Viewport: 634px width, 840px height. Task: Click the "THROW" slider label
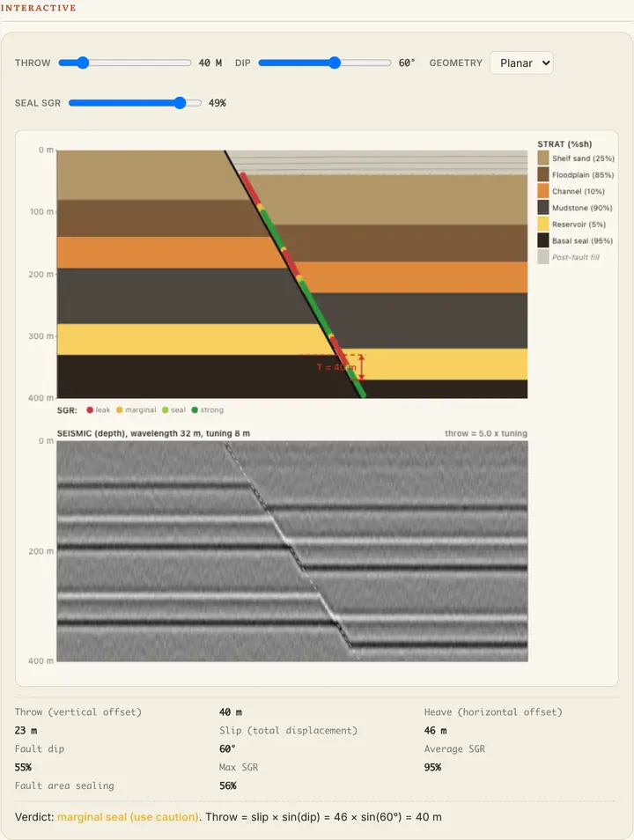33,63
